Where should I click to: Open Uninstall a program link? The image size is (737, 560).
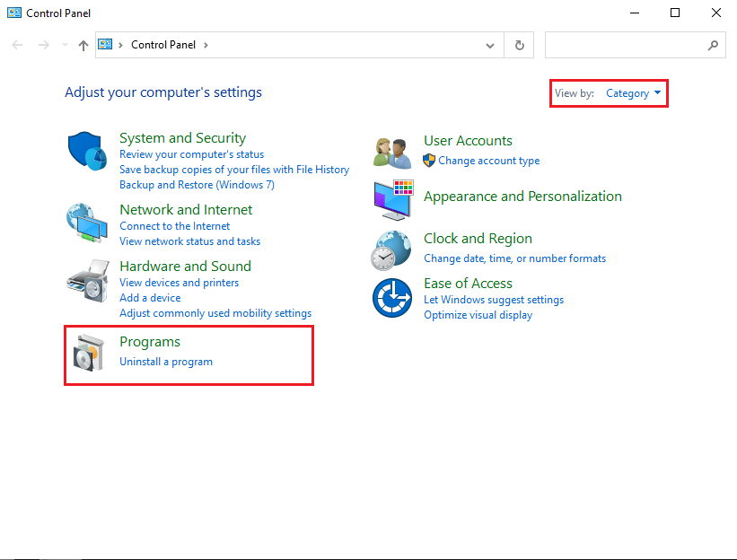(x=166, y=362)
